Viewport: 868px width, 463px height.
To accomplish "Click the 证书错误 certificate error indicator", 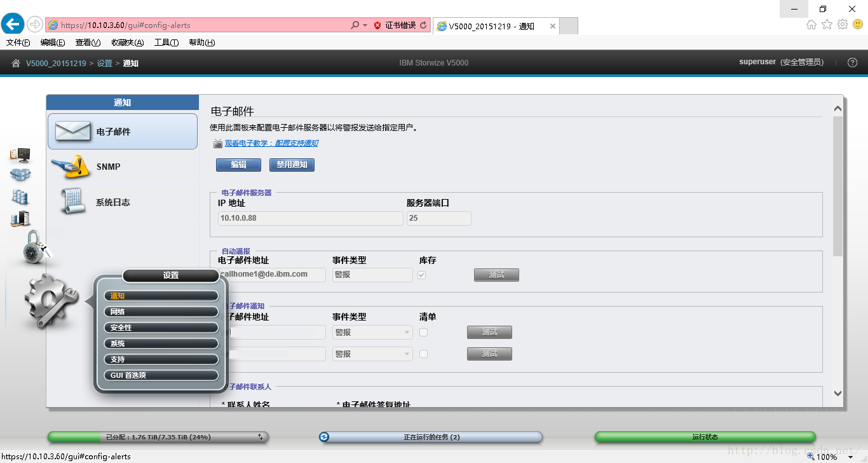I will pos(395,25).
